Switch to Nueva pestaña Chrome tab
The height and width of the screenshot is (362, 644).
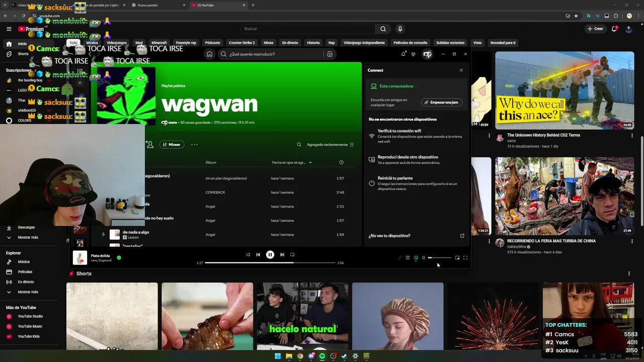pyautogui.click(x=158, y=5)
